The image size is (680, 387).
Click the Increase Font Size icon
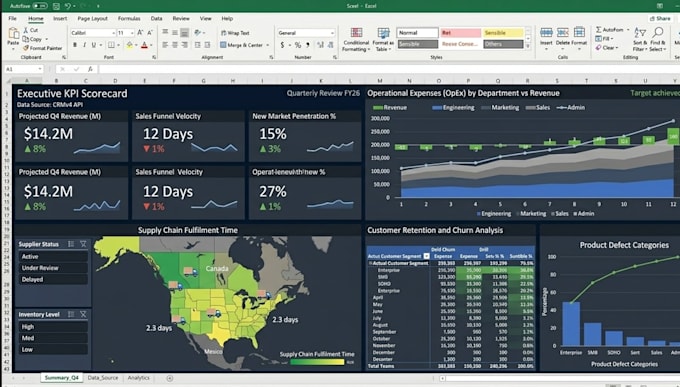tap(140, 33)
